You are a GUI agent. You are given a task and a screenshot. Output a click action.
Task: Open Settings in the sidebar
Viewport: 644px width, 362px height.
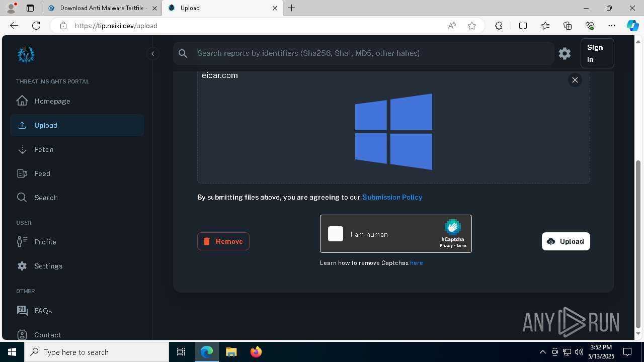pyautogui.click(x=77, y=266)
